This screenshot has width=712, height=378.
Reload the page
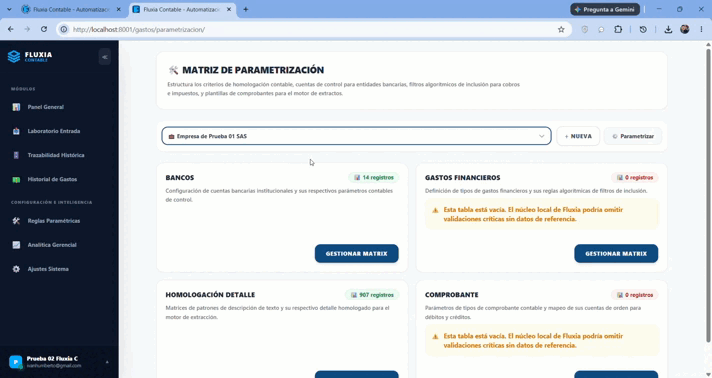(x=44, y=29)
